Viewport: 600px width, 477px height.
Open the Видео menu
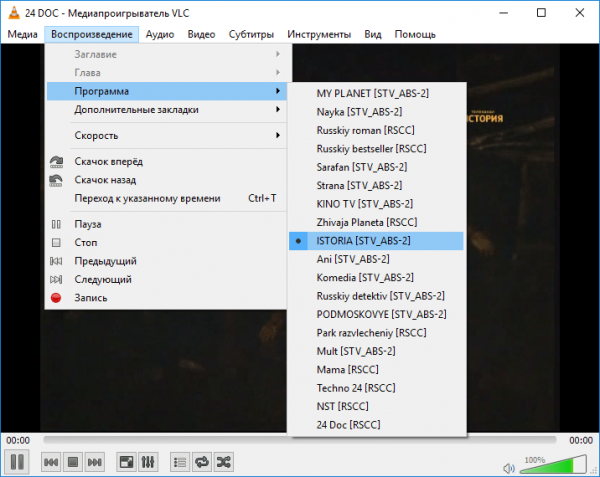click(x=201, y=34)
